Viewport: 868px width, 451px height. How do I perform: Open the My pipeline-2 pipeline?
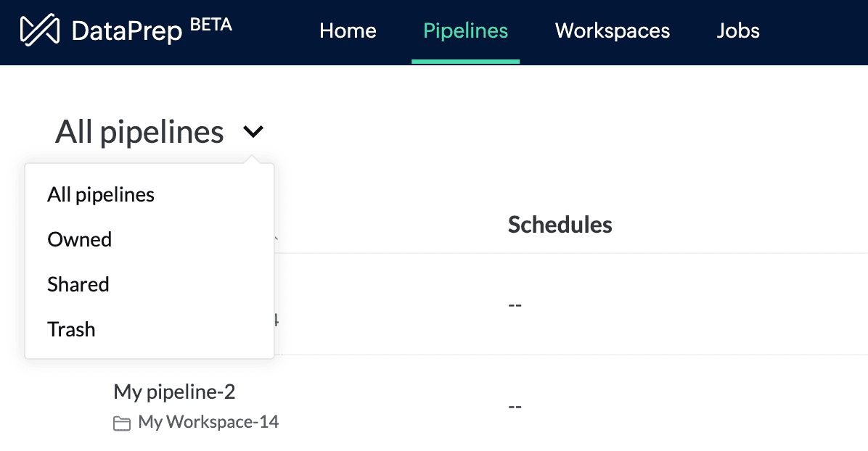(174, 392)
